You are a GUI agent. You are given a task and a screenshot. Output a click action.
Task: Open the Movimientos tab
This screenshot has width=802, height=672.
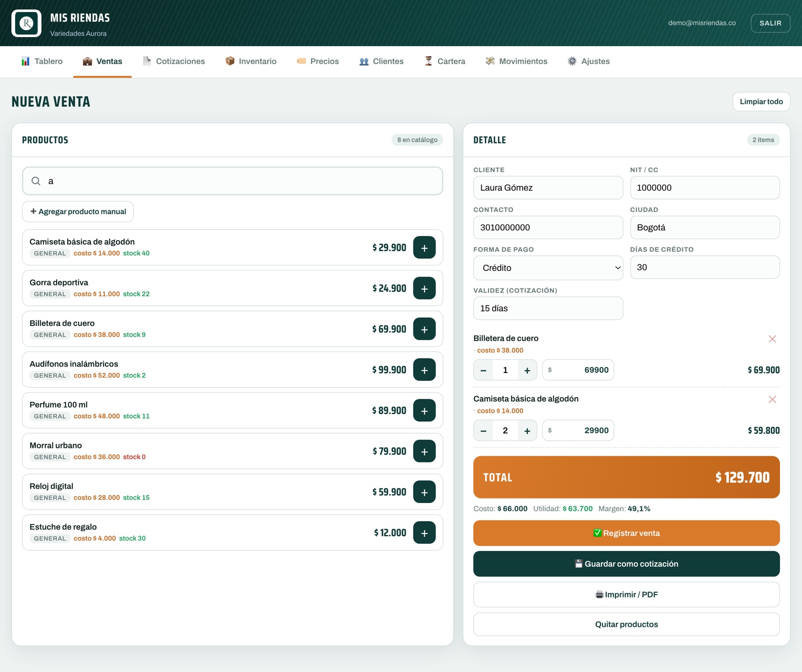coord(516,61)
